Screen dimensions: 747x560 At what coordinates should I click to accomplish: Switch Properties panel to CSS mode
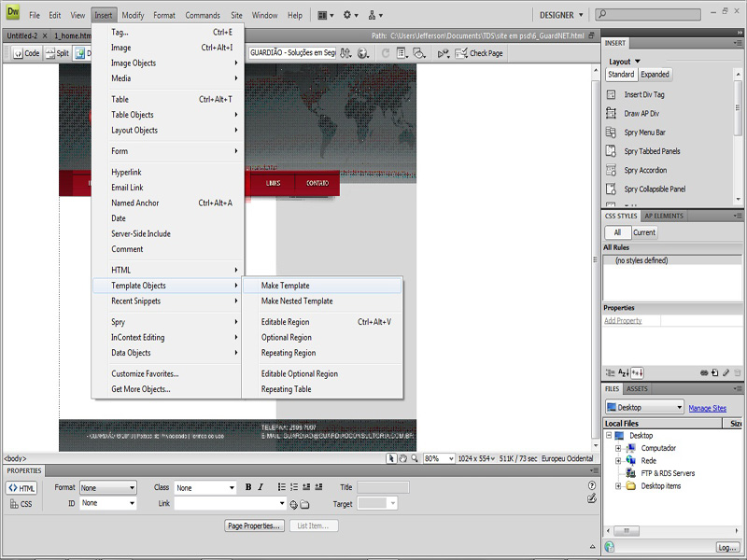[x=21, y=504]
